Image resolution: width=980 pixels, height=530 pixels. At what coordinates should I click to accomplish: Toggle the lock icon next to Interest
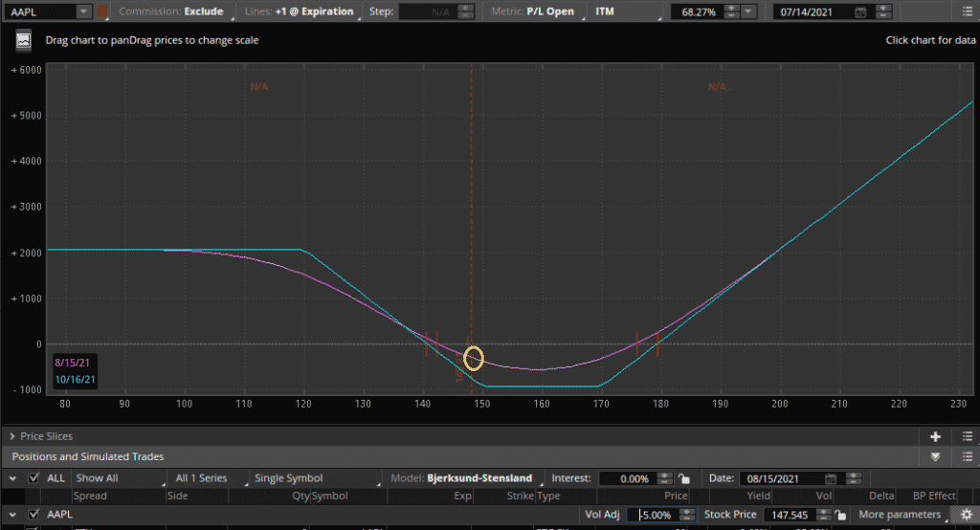(683, 478)
